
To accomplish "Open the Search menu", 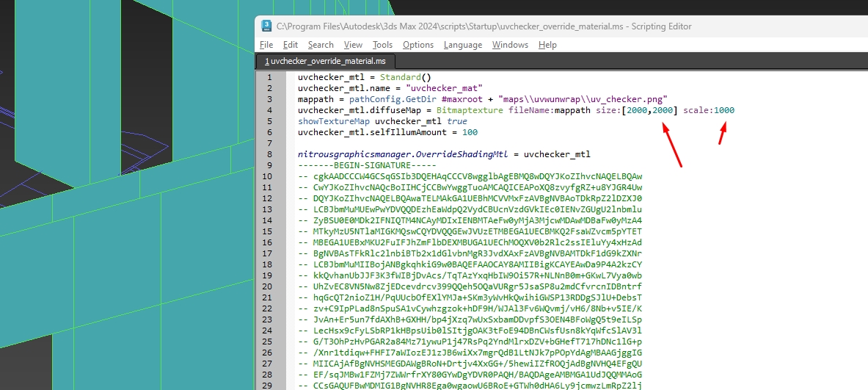I will (321, 45).
